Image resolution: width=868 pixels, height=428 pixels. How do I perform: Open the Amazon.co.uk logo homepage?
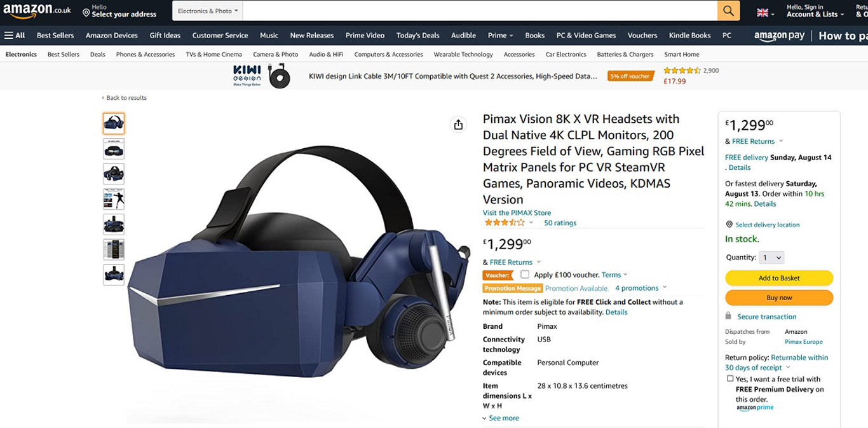coord(37,11)
